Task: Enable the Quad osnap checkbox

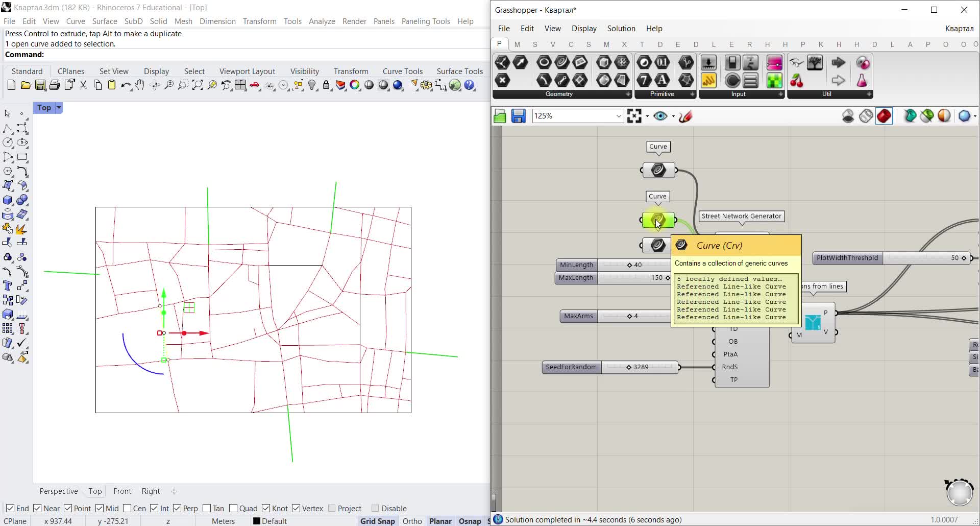Action: tap(233, 508)
